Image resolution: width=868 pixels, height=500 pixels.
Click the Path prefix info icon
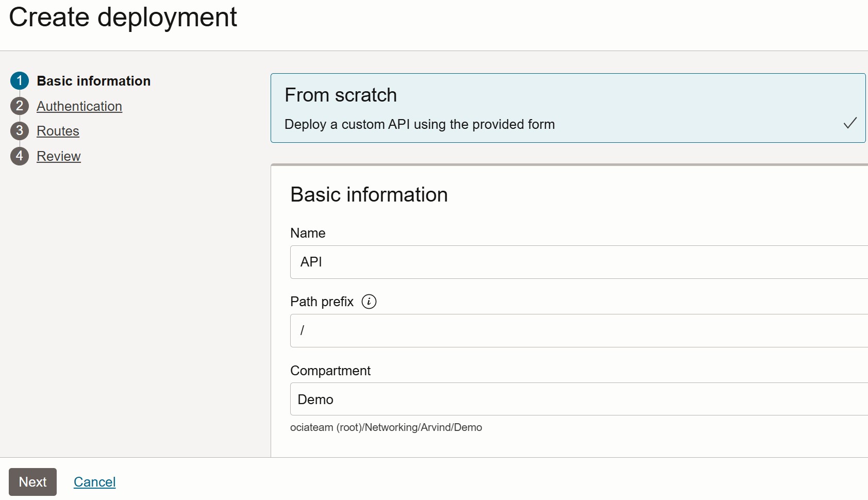pyautogui.click(x=369, y=302)
